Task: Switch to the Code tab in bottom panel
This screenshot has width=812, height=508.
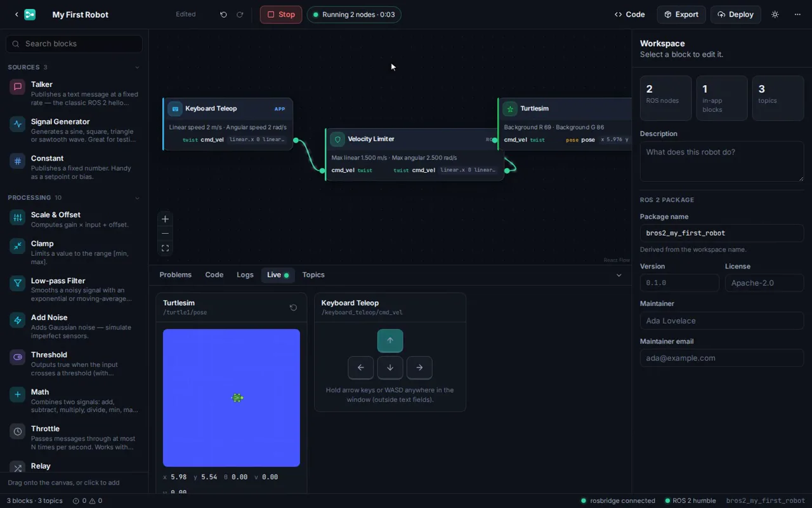Action: (214, 275)
